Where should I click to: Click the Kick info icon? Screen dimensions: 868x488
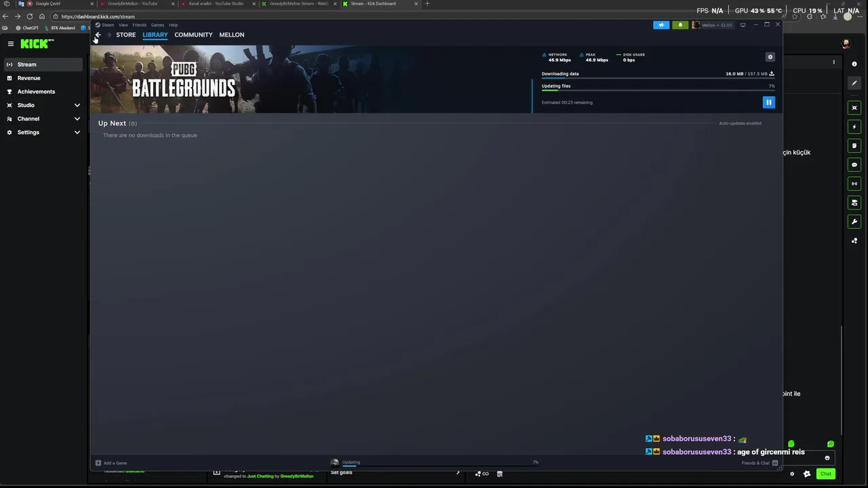tap(854, 64)
